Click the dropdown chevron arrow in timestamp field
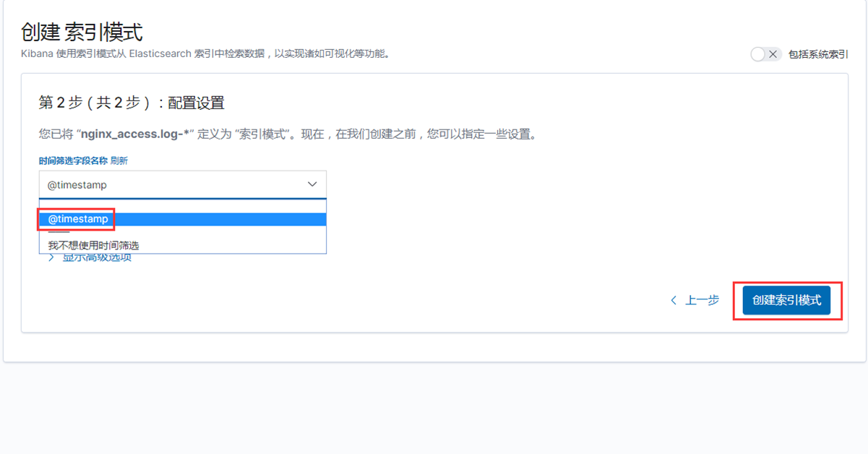Viewport: 868px width, 454px height. [312, 184]
